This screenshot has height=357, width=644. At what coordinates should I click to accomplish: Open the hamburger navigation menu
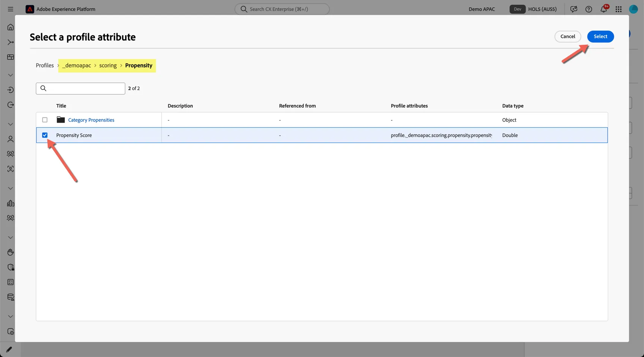10,9
